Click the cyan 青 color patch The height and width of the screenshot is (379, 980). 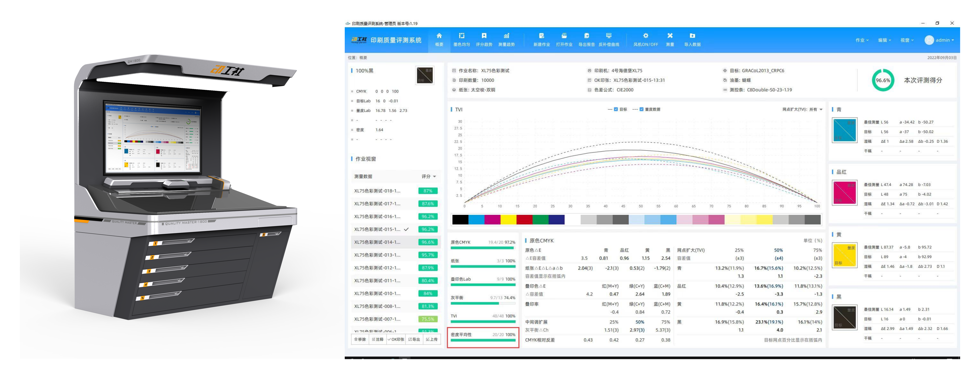[x=845, y=130]
